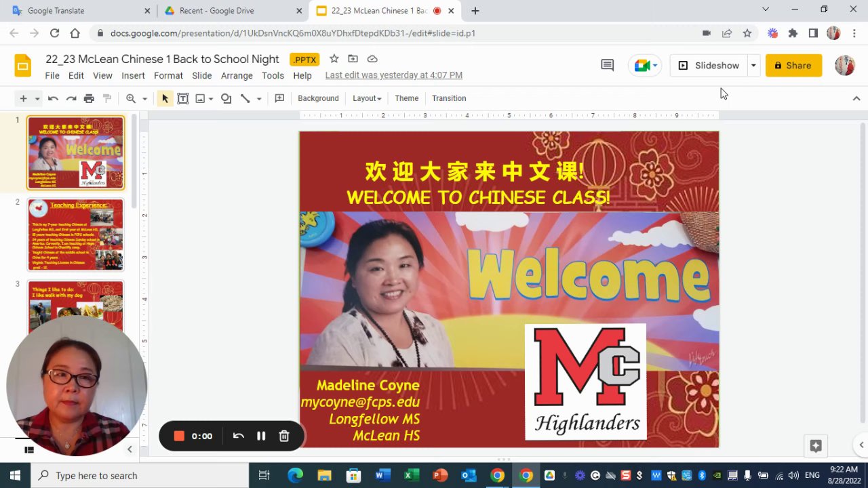Add a comment from toolbar
Viewport: 868px width, 488px height.
[x=279, y=98]
